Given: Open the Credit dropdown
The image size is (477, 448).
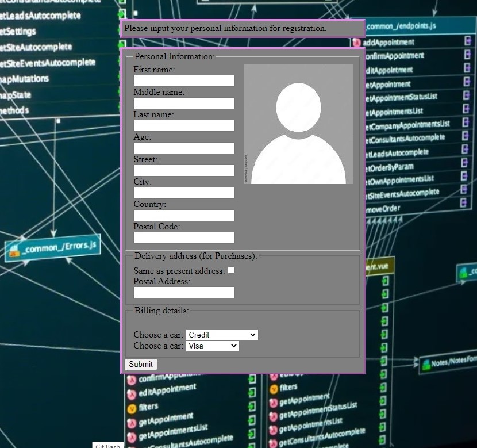Looking at the screenshot, I should [222, 335].
